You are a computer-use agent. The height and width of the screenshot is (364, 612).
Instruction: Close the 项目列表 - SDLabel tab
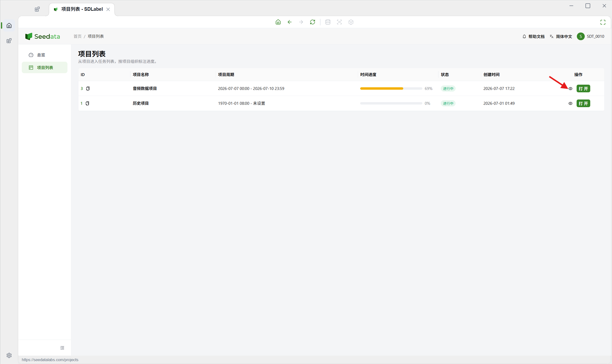click(x=108, y=9)
